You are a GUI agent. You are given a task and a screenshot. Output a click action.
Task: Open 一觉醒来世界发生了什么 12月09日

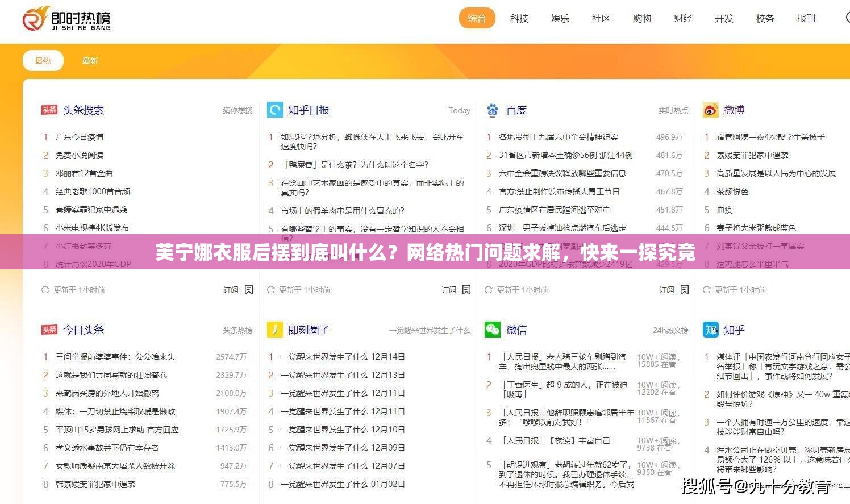click(x=343, y=448)
